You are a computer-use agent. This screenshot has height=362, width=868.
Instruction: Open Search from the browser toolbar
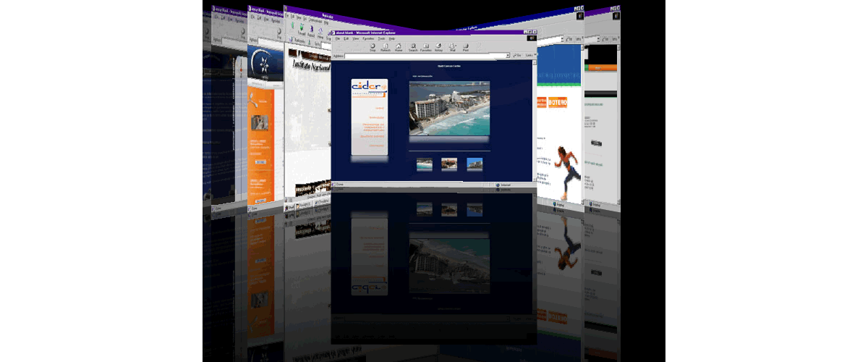coord(412,47)
